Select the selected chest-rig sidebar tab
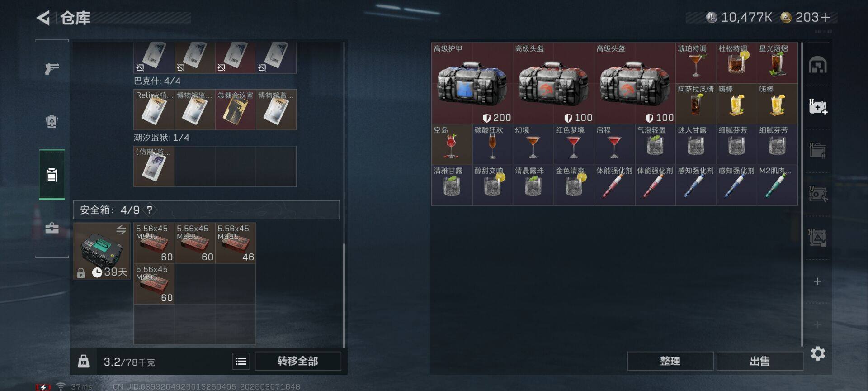Viewport: 868px width, 391px height. pyautogui.click(x=52, y=175)
